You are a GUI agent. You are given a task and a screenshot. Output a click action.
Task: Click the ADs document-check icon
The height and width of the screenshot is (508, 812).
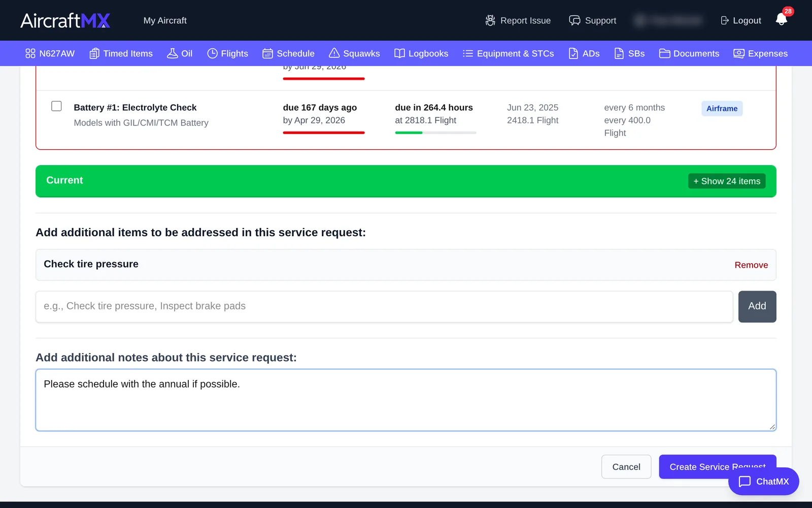click(x=573, y=53)
